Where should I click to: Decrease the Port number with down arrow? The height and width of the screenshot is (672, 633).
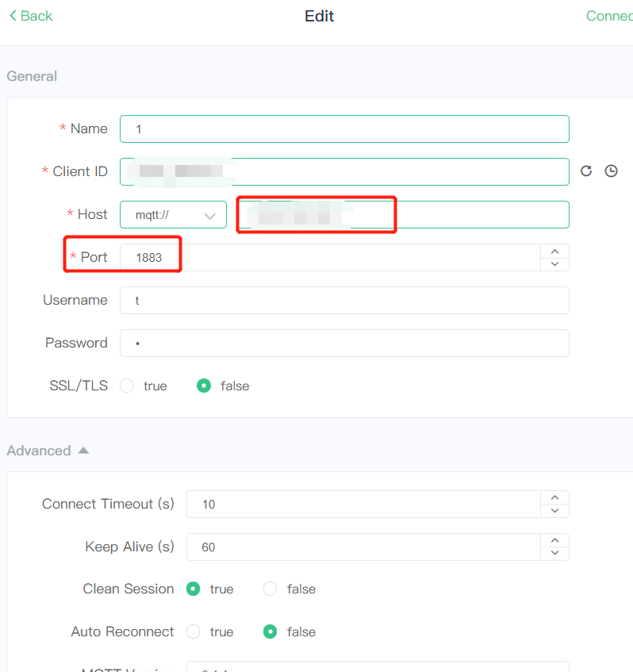pyautogui.click(x=554, y=264)
